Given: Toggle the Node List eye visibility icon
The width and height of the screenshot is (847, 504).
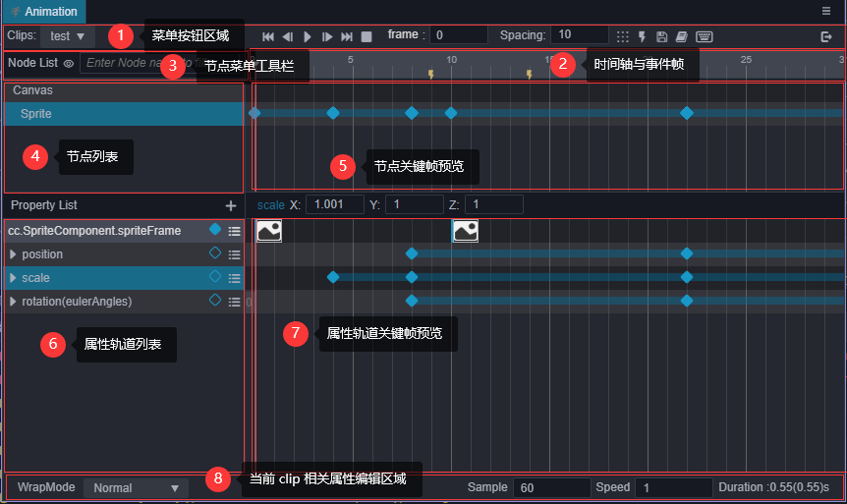Looking at the screenshot, I should tap(69, 63).
